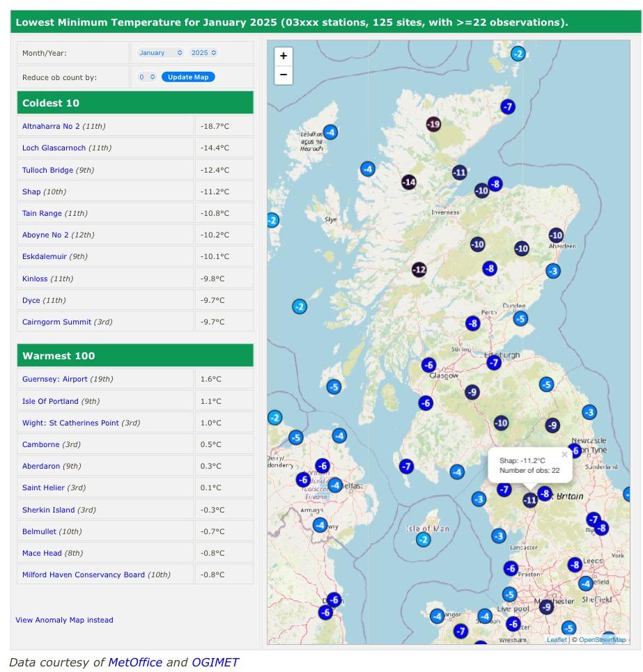Image resolution: width=643 pixels, height=672 pixels.
Task: Open Guernsey: Airport station link
Action: tap(55, 379)
